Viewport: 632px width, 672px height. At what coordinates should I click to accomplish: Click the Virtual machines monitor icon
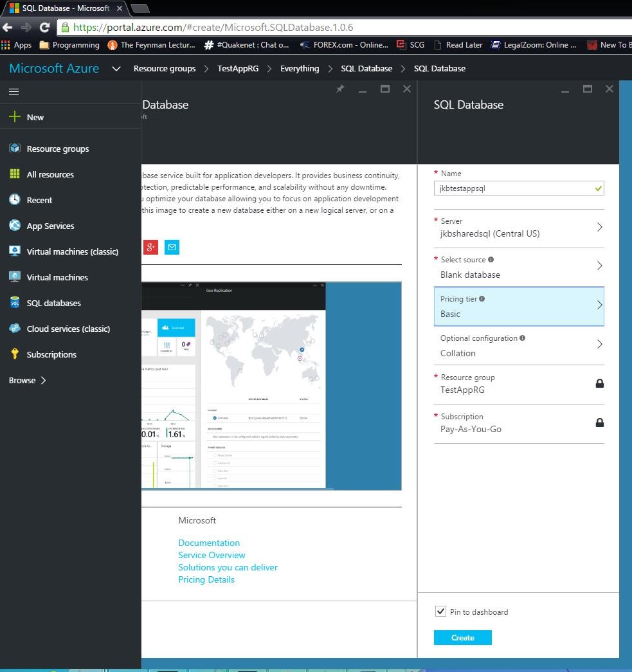pyautogui.click(x=15, y=277)
